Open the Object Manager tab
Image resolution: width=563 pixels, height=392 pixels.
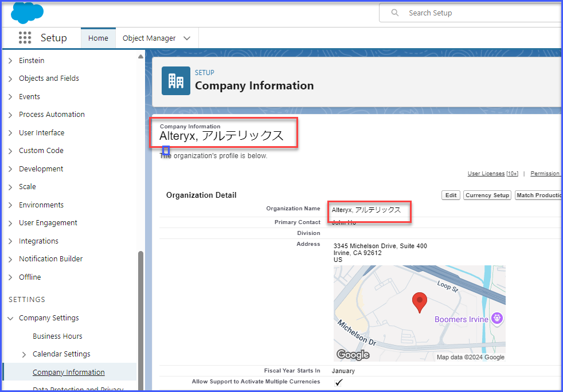coord(149,38)
